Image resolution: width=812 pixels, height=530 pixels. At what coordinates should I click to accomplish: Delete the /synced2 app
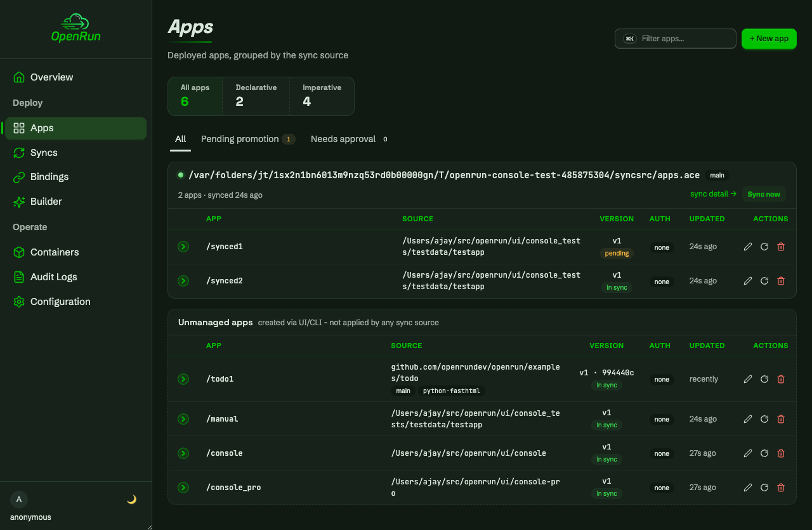click(x=781, y=281)
